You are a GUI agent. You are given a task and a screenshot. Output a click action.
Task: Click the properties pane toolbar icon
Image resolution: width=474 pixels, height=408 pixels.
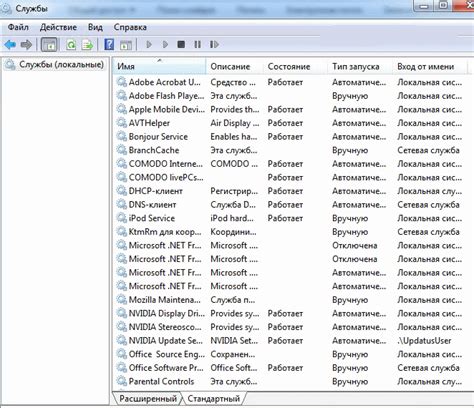pos(126,44)
